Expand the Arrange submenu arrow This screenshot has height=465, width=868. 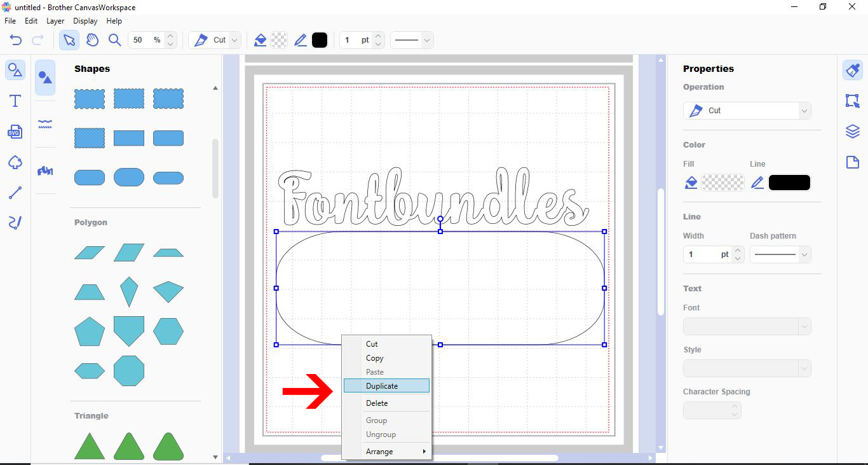[x=424, y=452]
